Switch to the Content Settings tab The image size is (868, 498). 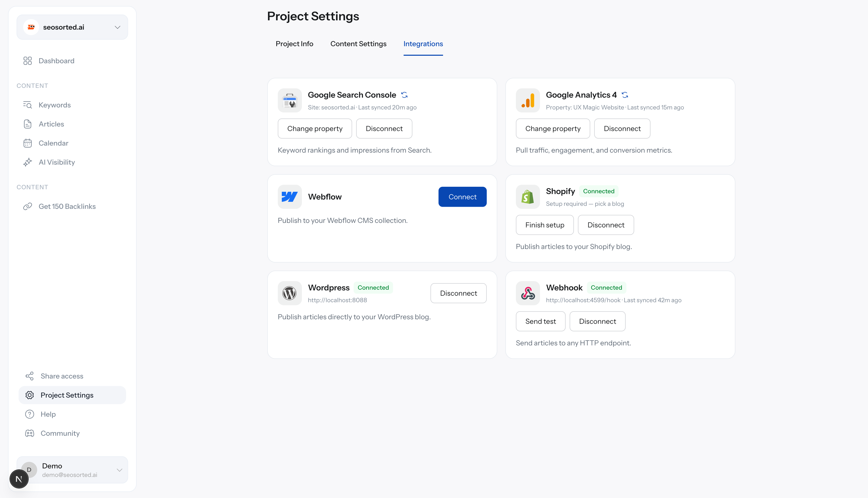[358, 44]
